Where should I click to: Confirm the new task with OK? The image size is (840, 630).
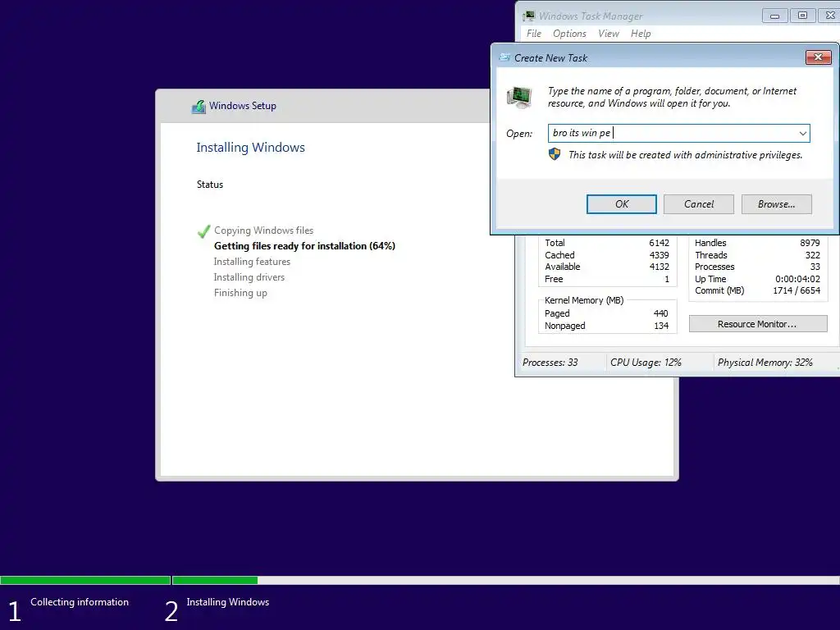[x=622, y=204]
